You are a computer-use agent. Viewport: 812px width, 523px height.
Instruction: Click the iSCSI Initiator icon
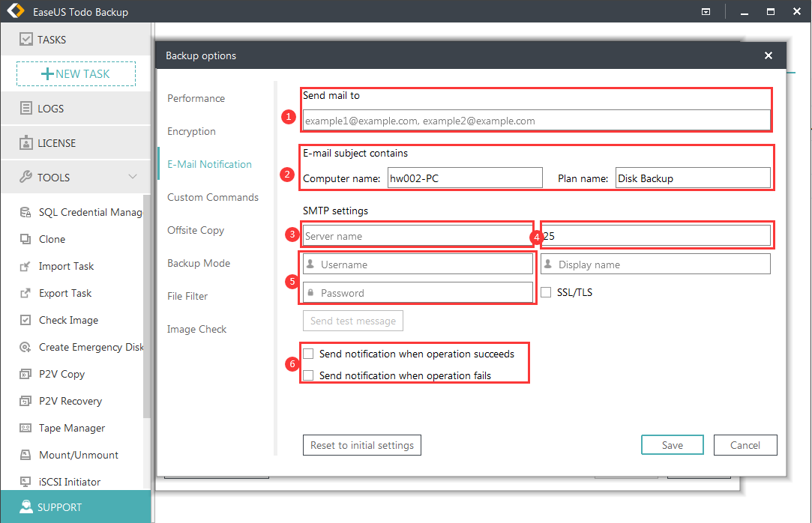25,482
